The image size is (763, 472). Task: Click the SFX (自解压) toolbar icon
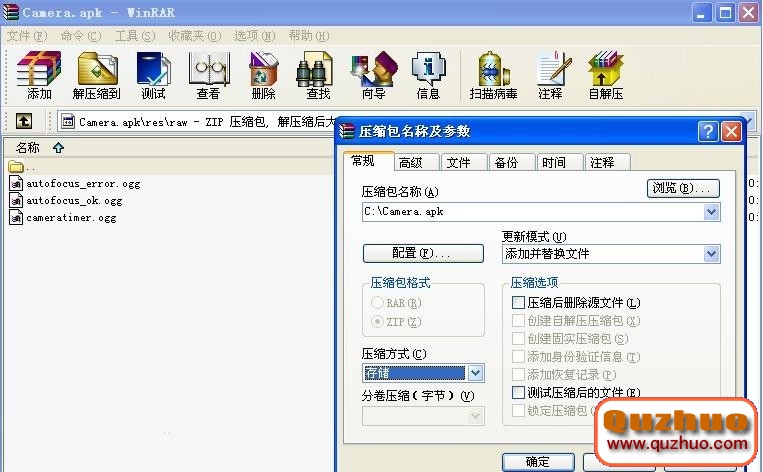tap(606, 75)
